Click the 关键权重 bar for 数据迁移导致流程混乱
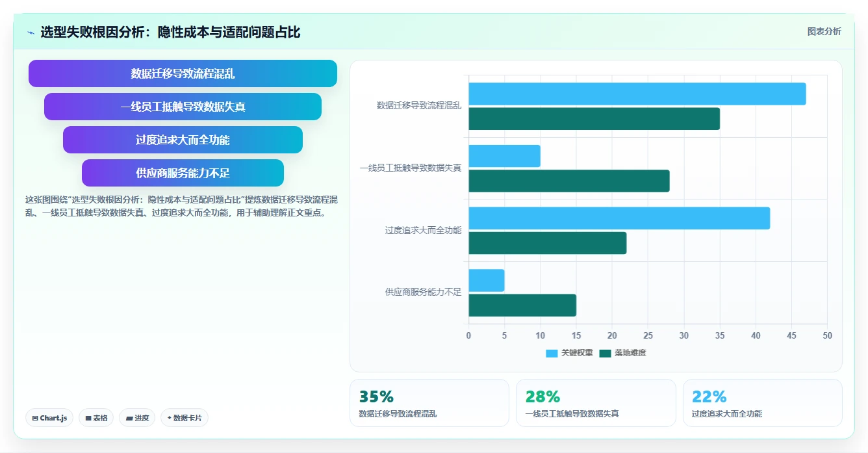Screen dimensions: 868x453 pyautogui.click(x=637, y=94)
